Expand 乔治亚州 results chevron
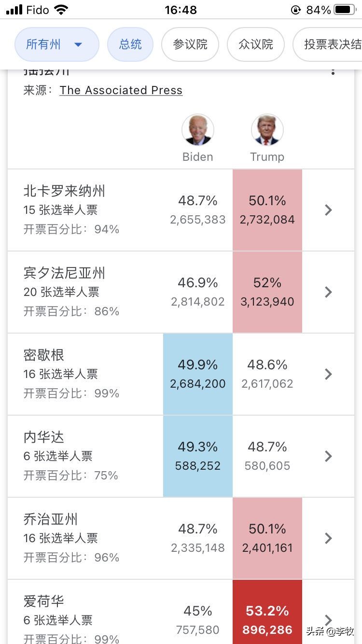Screen dimensions: 362x644 tap(328, 538)
